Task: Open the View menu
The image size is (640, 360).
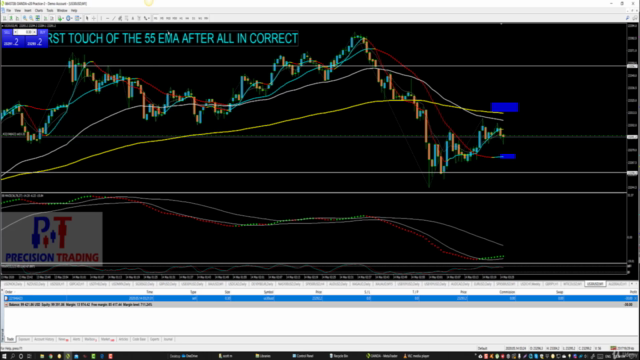Action: pyautogui.click(x=18, y=10)
